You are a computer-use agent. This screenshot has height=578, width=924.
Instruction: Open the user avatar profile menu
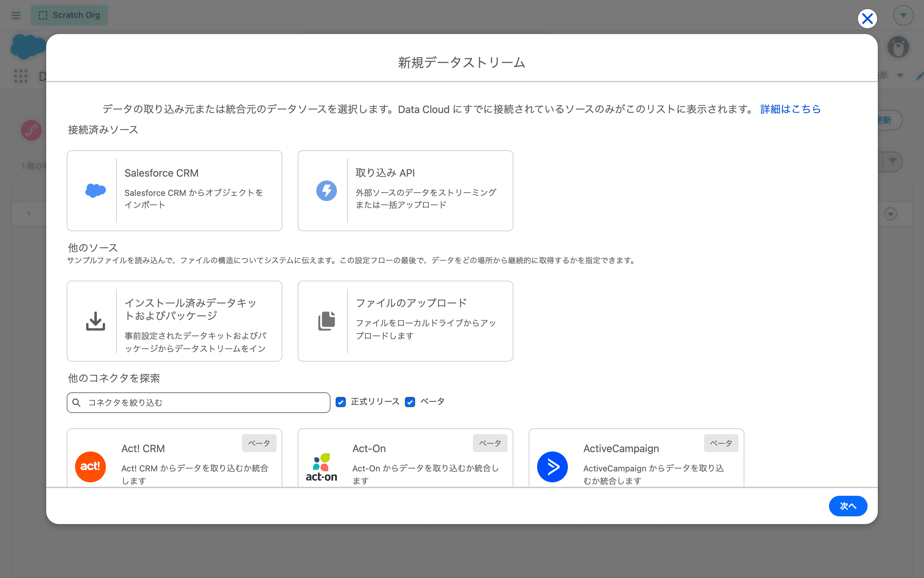coord(898,47)
